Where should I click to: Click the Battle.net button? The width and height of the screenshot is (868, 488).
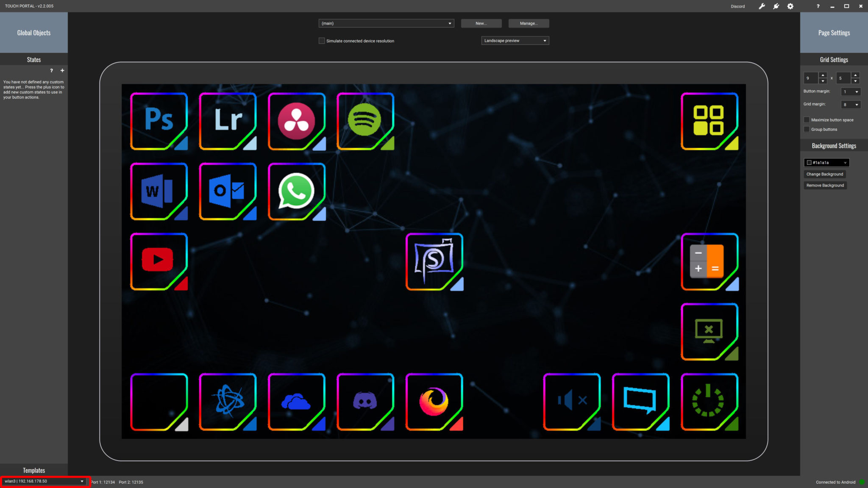tap(228, 402)
